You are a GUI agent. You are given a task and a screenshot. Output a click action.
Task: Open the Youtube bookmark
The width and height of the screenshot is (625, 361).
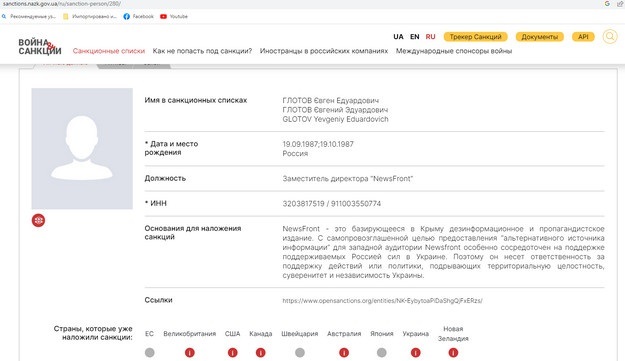coord(174,16)
